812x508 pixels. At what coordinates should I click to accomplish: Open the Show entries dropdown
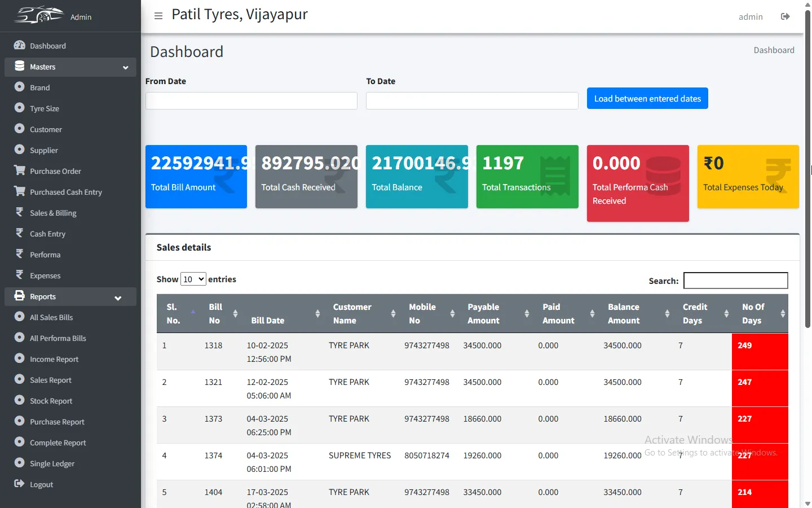tap(193, 279)
